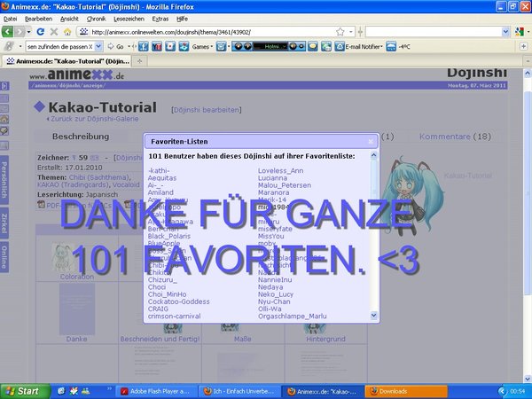Click the Stop loading X icon
The image size is (532, 399).
pyautogui.click(x=54, y=32)
